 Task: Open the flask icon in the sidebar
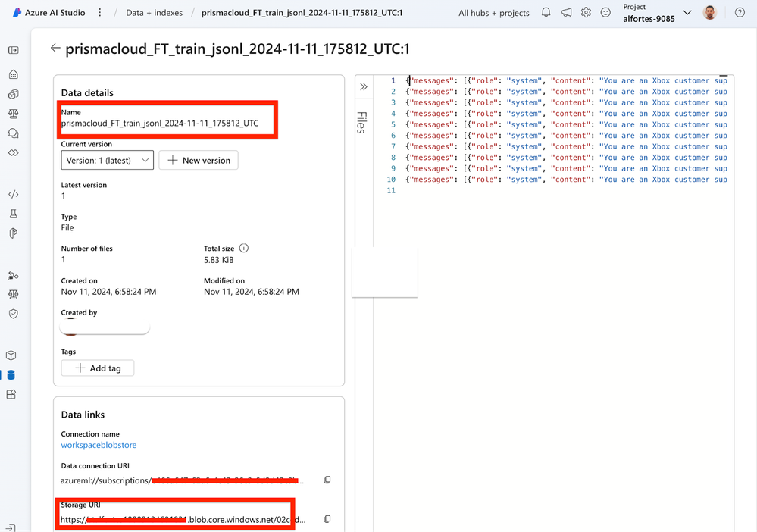14,214
